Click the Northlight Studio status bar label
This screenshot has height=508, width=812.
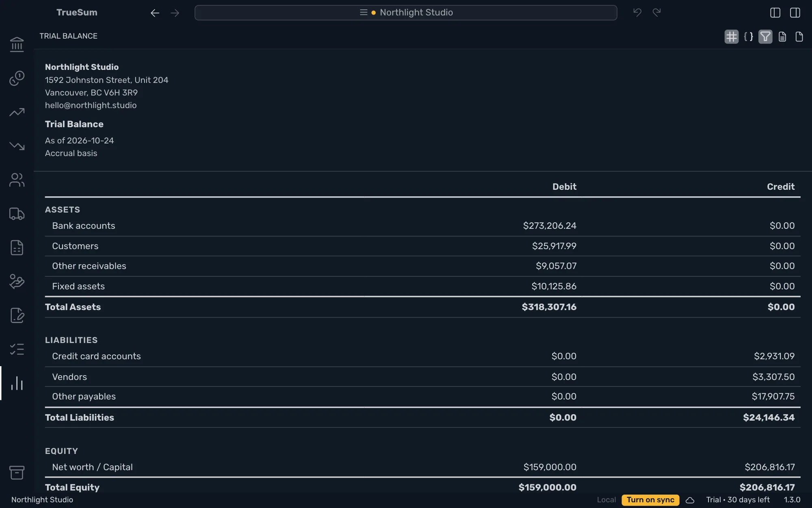point(42,500)
